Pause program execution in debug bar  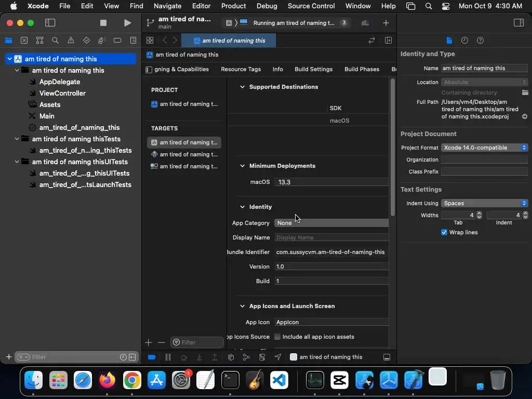click(x=168, y=357)
